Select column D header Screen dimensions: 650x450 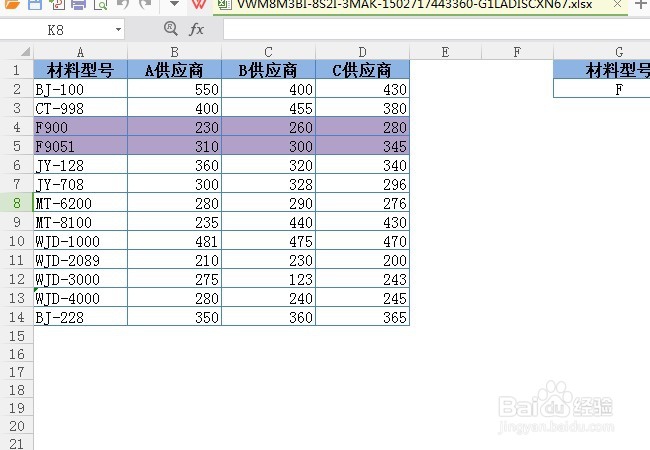click(x=362, y=52)
